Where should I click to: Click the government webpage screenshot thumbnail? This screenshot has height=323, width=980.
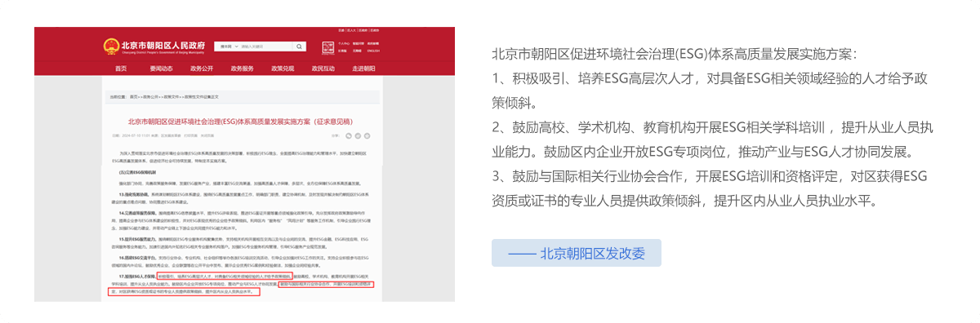pos(244,165)
